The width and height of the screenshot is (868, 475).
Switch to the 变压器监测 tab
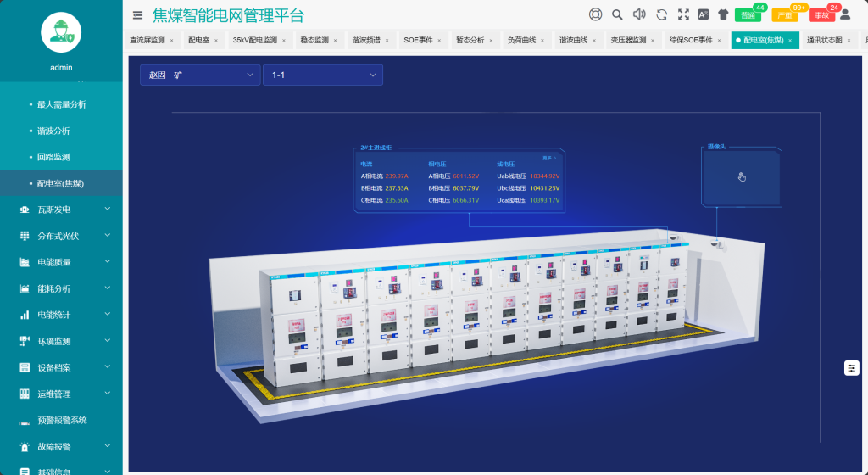pos(632,41)
